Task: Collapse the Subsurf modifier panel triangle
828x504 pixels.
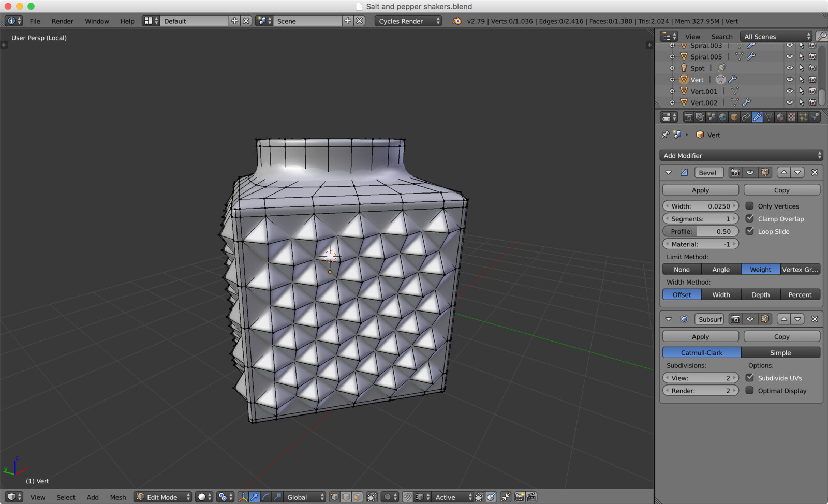Action: (x=668, y=319)
